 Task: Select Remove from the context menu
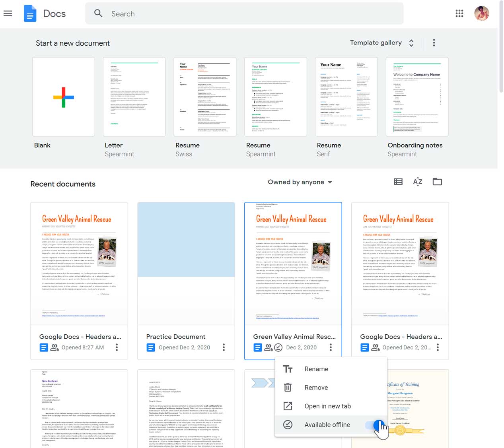(x=316, y=387)
